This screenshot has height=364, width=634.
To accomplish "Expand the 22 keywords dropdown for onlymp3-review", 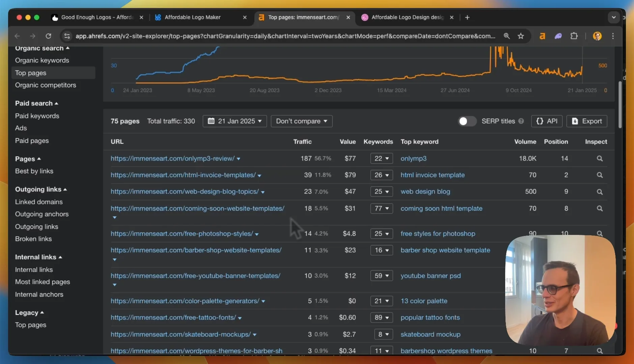I will pyautogui.click(x=381, y=158).
